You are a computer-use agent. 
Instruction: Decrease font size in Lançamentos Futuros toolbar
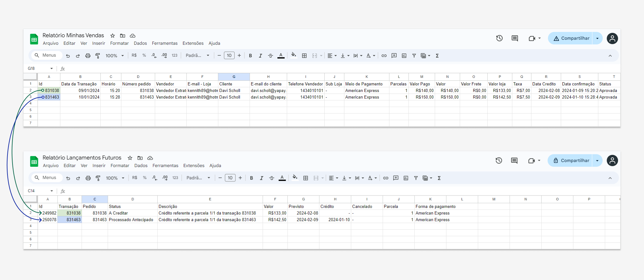coord(220,178)
